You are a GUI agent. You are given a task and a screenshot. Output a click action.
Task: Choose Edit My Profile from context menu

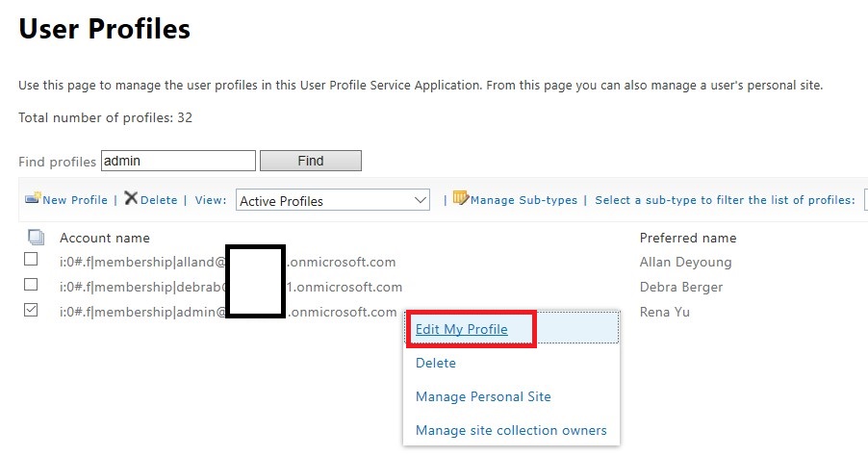pyautogui.click(x=462, y=329)
